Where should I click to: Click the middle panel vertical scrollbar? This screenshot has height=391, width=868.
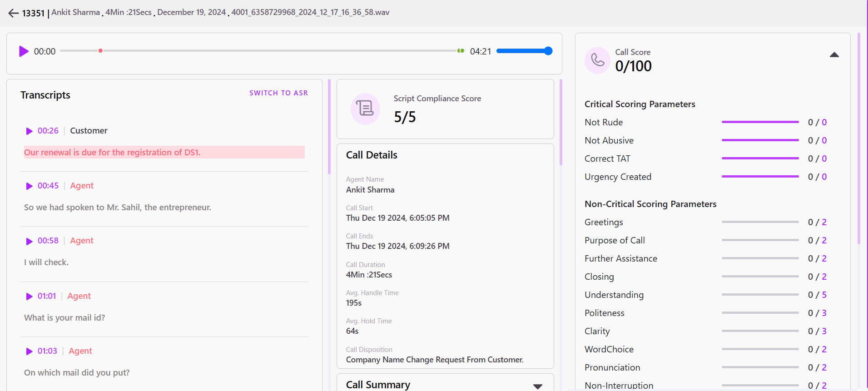[561, 123]
